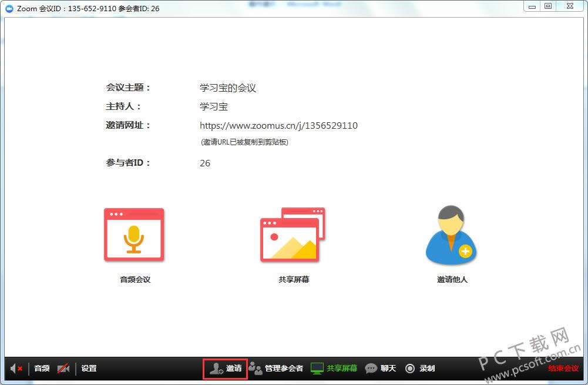This screenshot has width=588, height=385.
Task: Click the picture 共享屏幕 large icon
Action: pyautogui.click(x=293, y=235)
